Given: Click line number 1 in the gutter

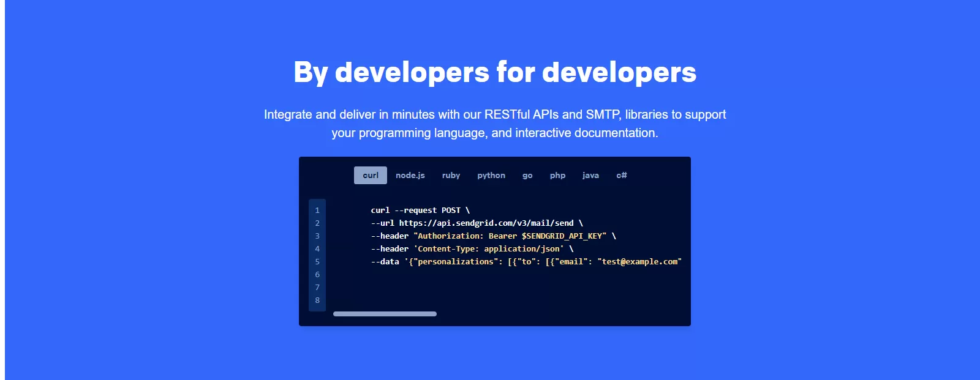Looking at the screenshot, I should 317,210.
